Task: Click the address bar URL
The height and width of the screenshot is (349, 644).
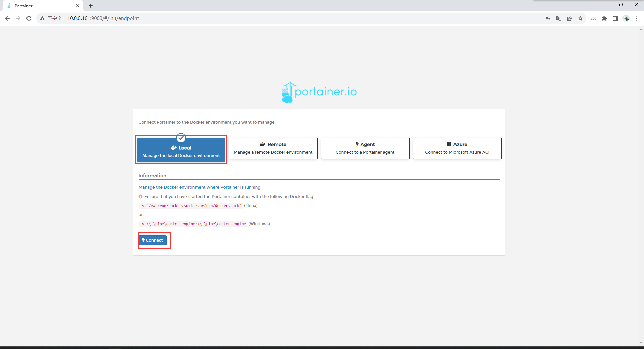Action: pyautogui.click(x=103, y=18)
